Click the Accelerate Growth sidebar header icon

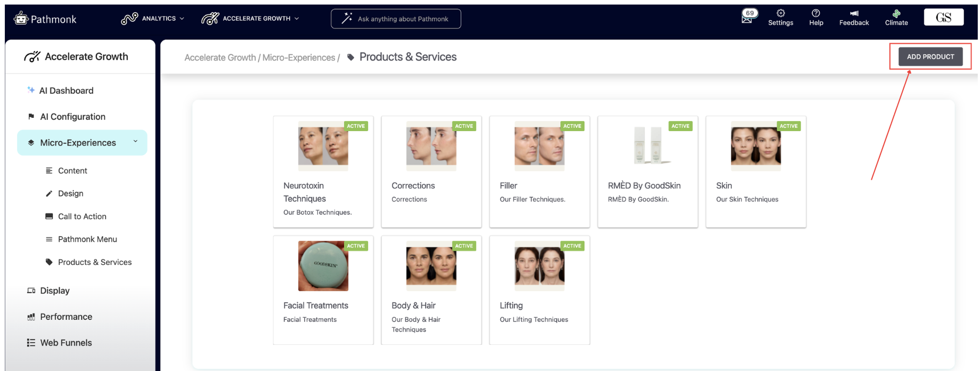(x=32, y=57)
